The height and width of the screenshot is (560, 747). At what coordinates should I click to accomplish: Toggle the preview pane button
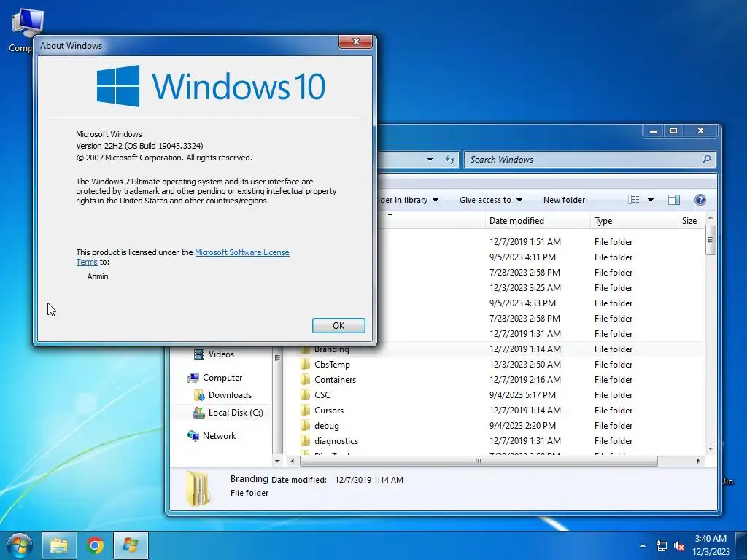point(673,200)
